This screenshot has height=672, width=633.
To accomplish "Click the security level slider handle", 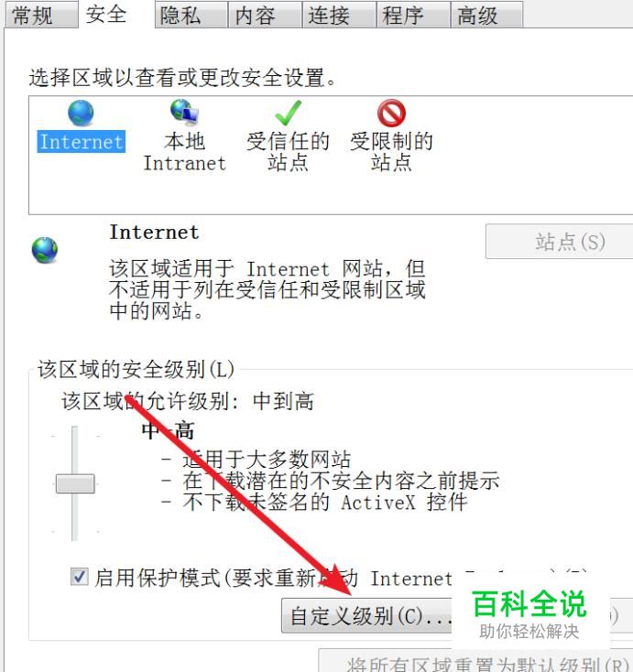I will click(75, 483).
